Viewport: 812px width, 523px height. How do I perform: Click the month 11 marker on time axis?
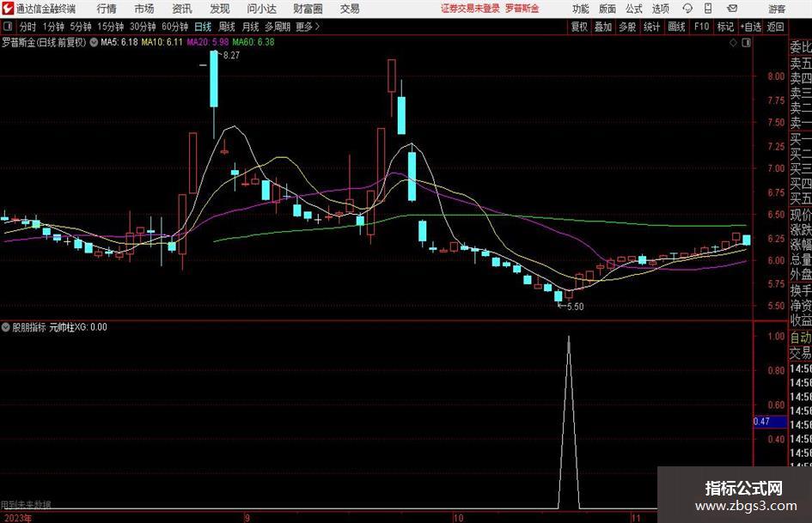point(636,518)
